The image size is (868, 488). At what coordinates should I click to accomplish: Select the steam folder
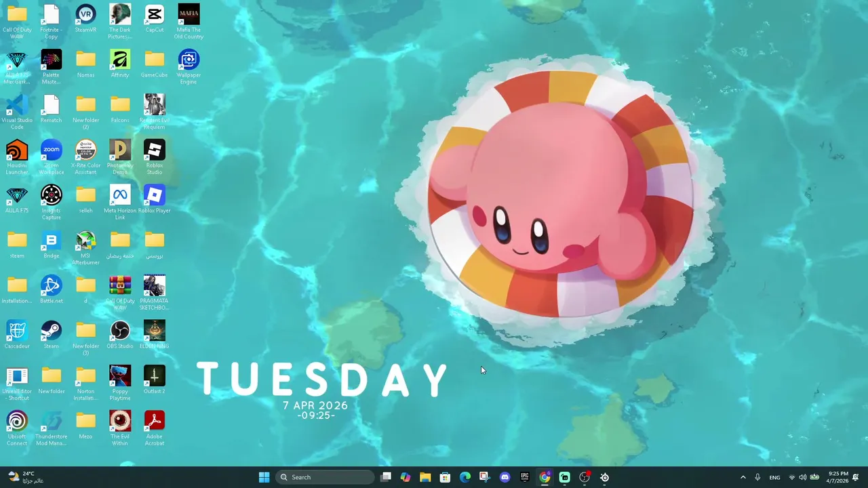[17, 245]
